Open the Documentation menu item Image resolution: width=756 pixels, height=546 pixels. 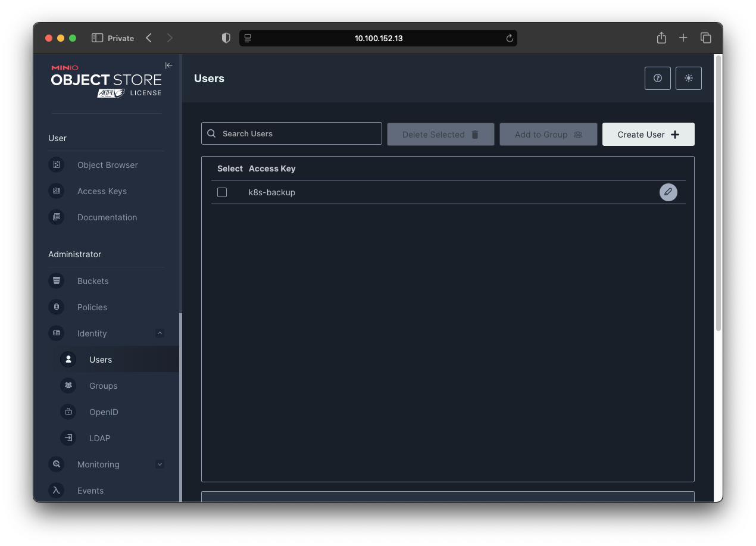click(107, 217)
